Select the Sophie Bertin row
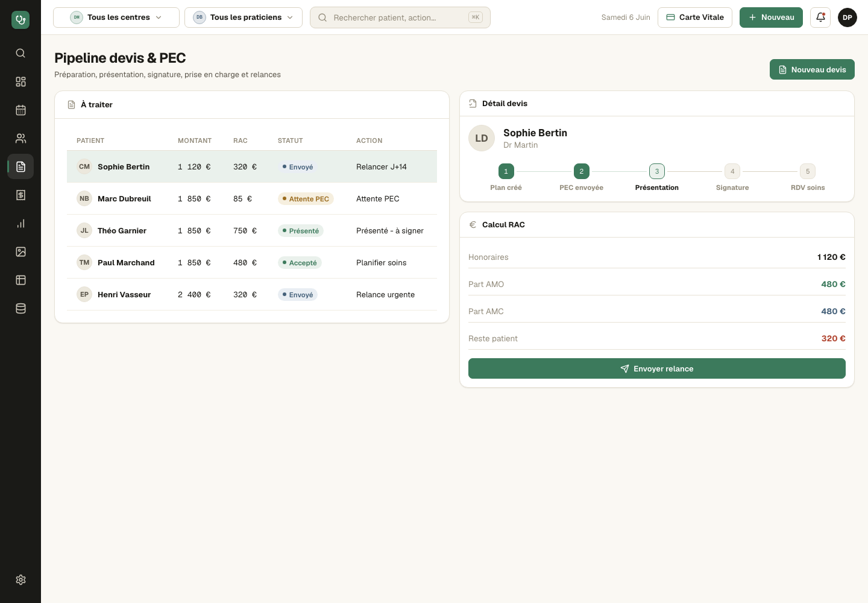This screenshot has width=868, height=603. coord(252,166)
